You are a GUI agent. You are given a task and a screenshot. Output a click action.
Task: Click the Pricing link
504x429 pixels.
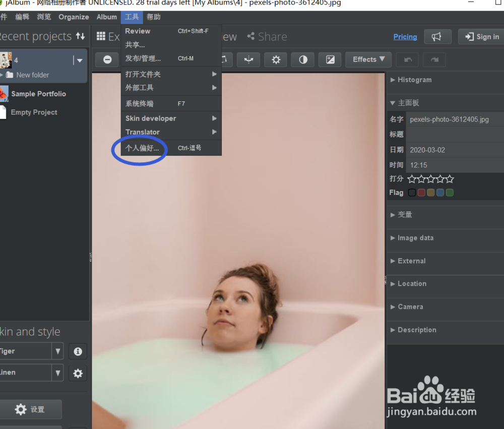coord(405,37)
